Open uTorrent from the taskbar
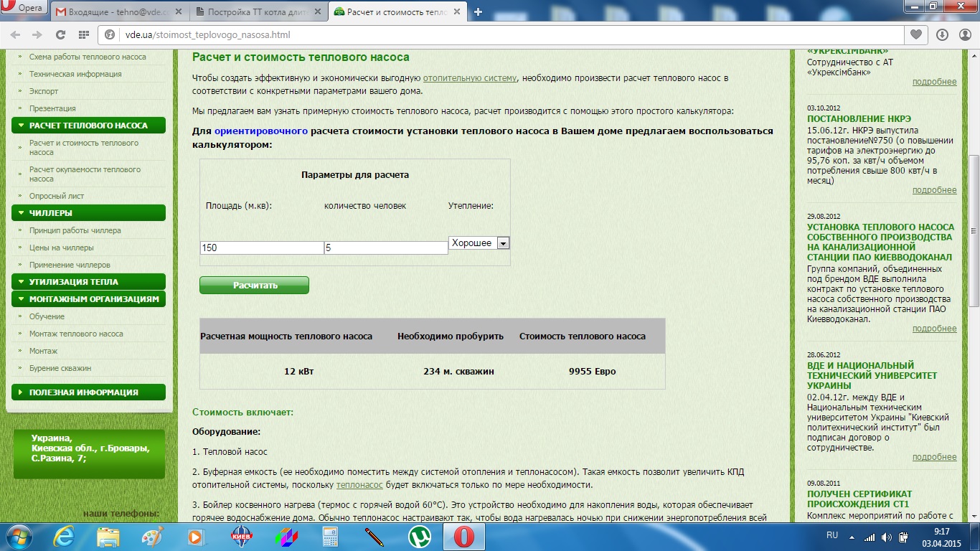 coord(418,537)
